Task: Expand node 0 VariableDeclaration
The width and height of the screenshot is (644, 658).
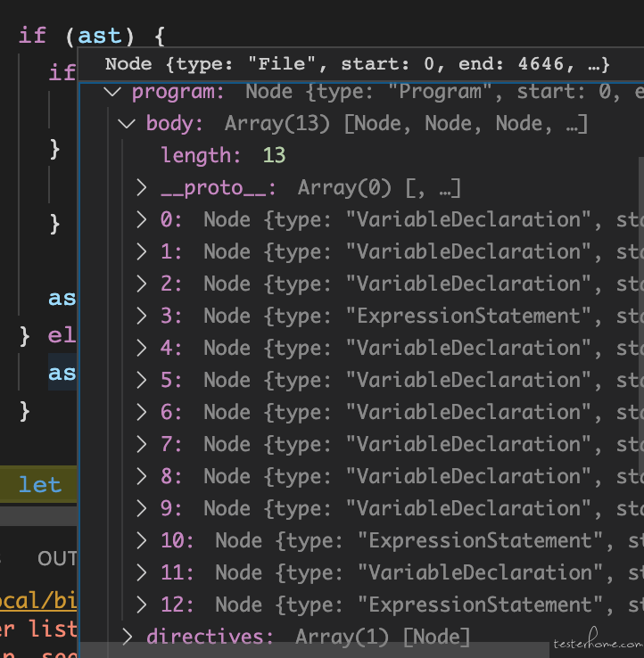Action: pos(142,220)
